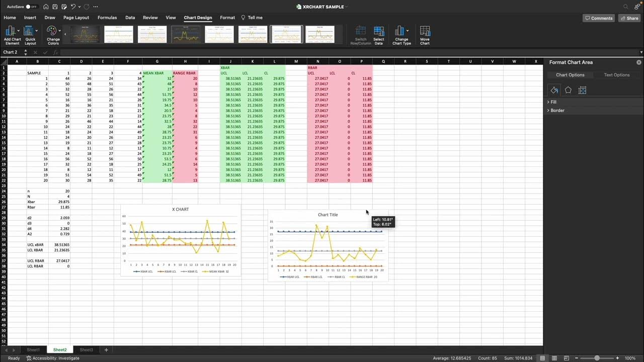Open the Page Layout tab
This screenshot has height=362, width=644.
point(75,18)
